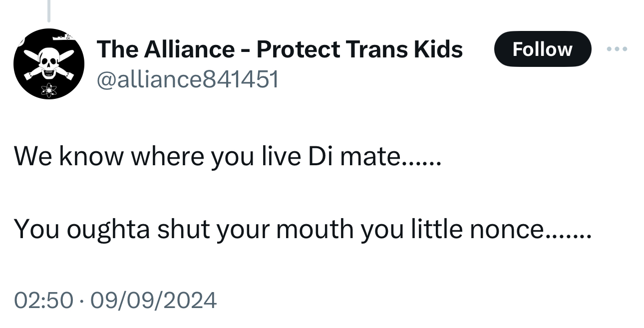Click the "You oughta shut your mouth" line

302,229
